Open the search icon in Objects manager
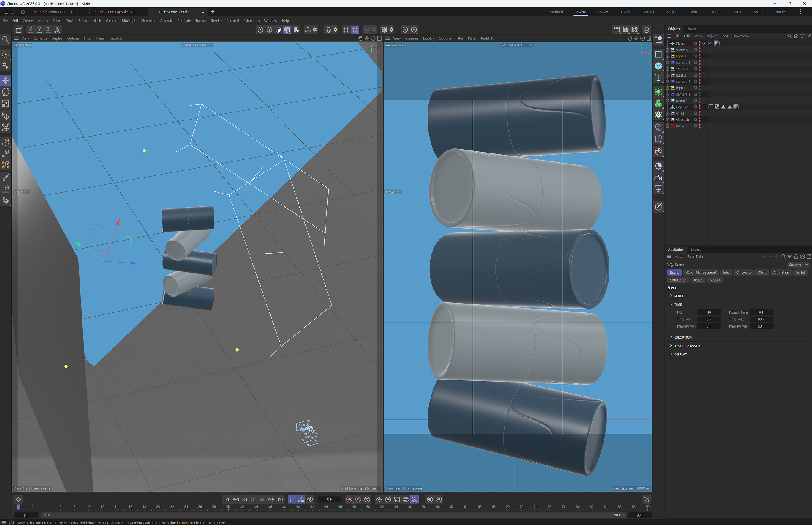 tap(789, 36)
